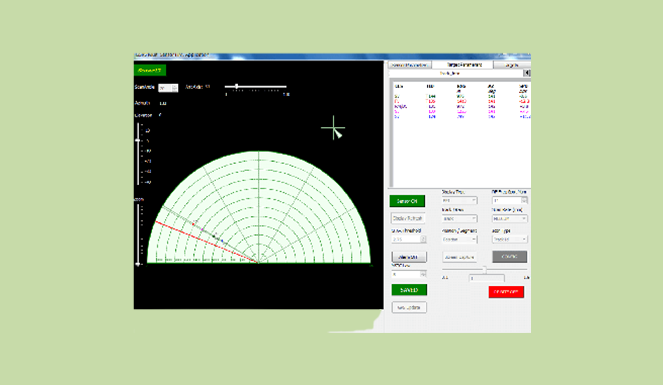The width and height of the screenshot is (663, 385).
Task: Click the horizontal slider track above the radar
Action: pyautogui.click(x=255, y=87)
